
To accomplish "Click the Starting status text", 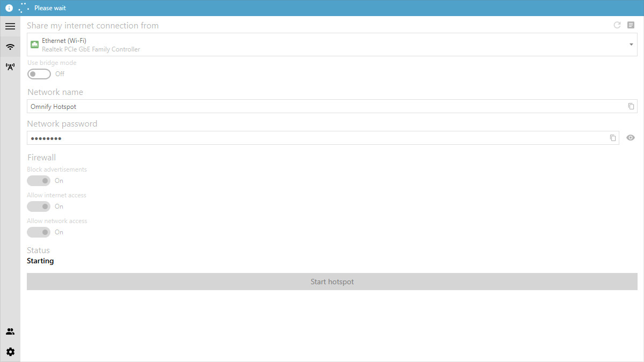I will point(40,261).
